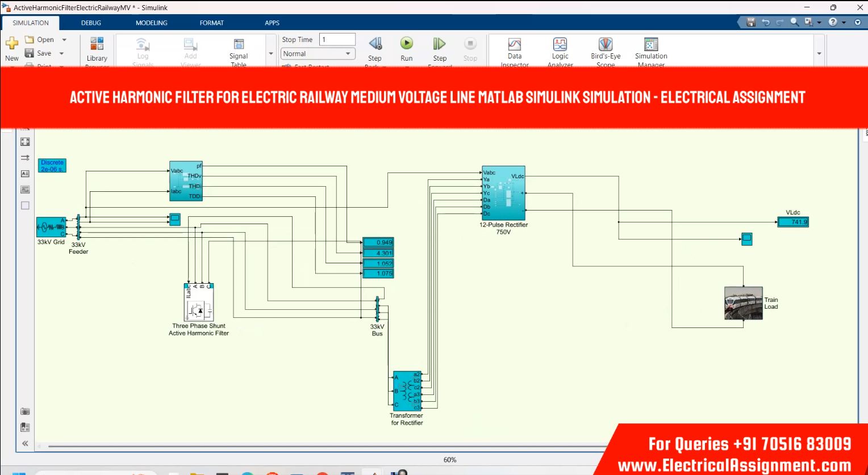Select the Three Phase Shunt Active Harmonic Filter block

coord(199,302)
